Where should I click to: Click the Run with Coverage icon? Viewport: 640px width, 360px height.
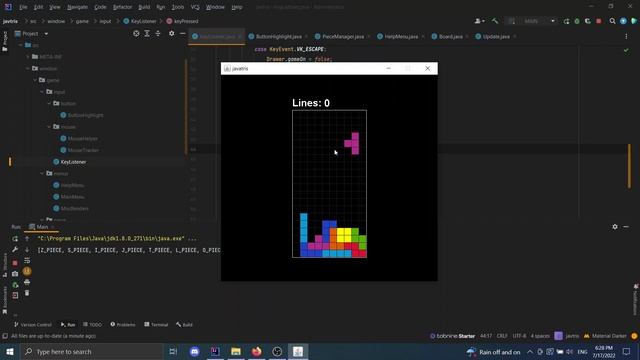coord(588,21)
